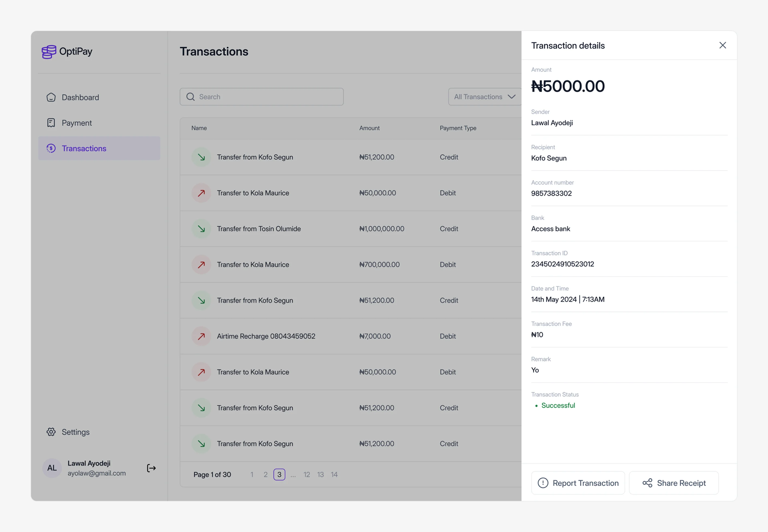Viewport: 768px width, 532px height.
Task: Click the pagination ellipsis
Action: click(293, 476)
